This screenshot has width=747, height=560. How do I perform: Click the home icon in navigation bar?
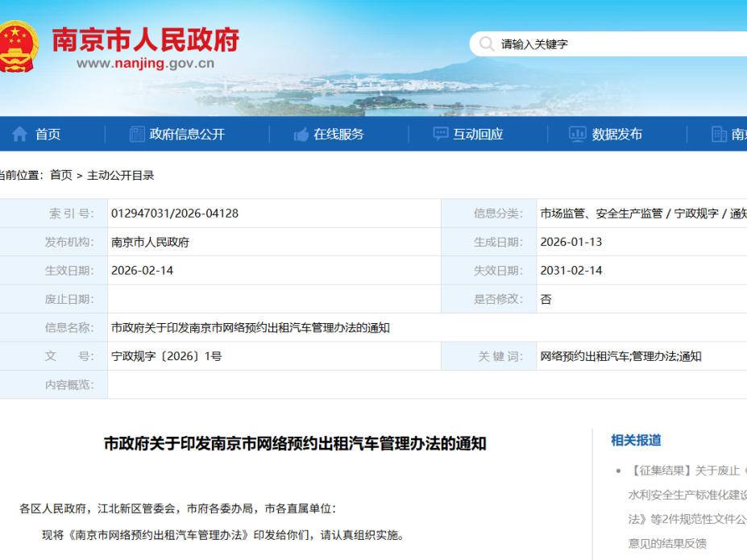[x=19, y=135]
